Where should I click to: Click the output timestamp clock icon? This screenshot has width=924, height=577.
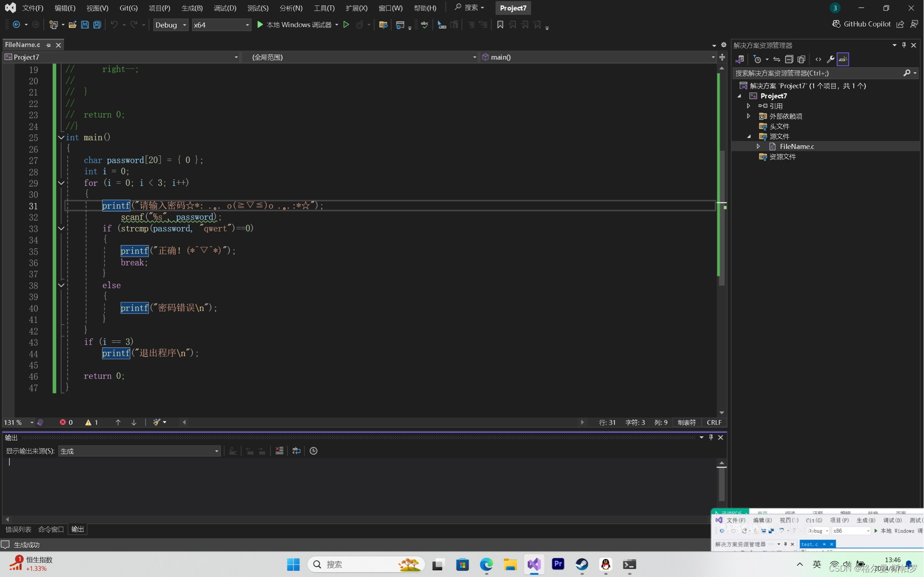coord(314,451)
